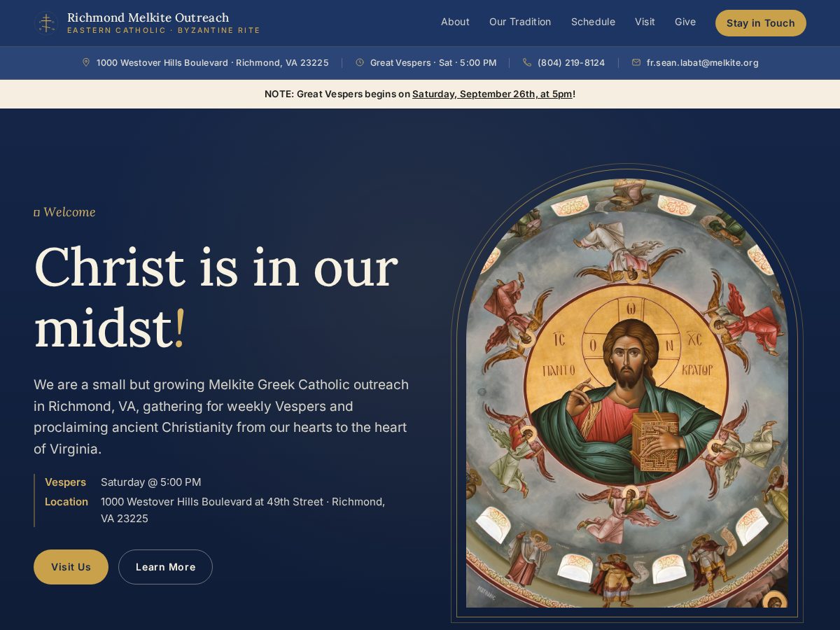Click the envelope icon beside email address
The width and height of the screenshot is (840, 630).
tap(636, 62)
